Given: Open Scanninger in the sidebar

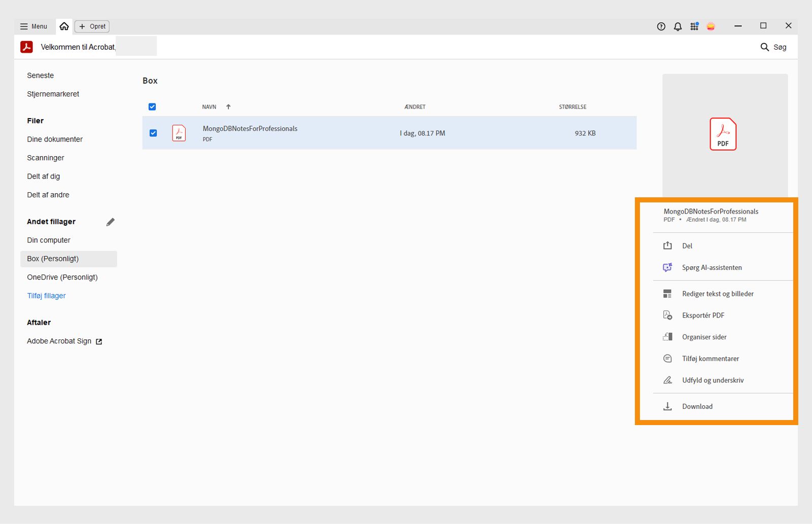Looking at the screenshot, I should [x=46, y=158].
